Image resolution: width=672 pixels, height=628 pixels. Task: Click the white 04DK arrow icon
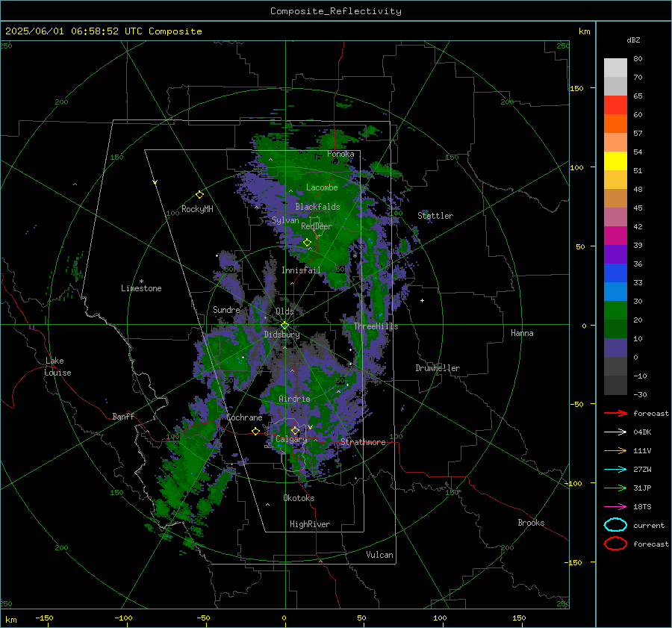615,432
